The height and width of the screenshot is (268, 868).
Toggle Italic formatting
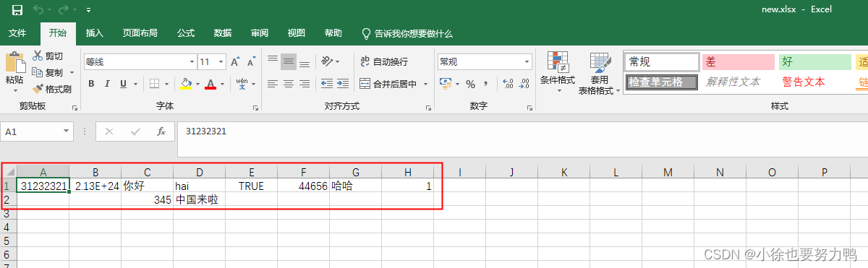[108, 84]
